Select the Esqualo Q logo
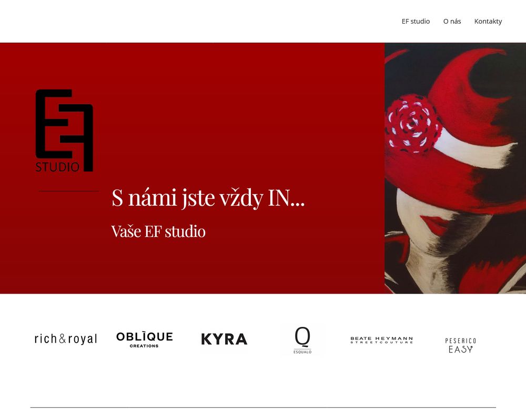The width and height of the screenshot is (526, 420). pyautogui.click(x=302, y=340)
